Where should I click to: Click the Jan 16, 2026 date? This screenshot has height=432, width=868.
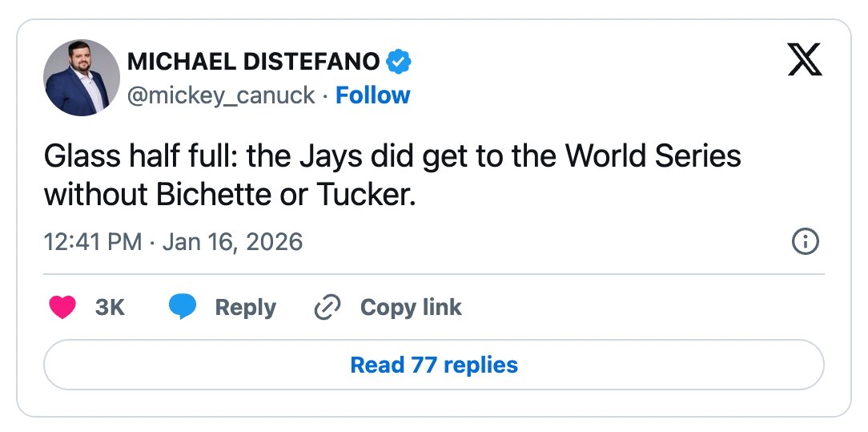pos(232,241)
